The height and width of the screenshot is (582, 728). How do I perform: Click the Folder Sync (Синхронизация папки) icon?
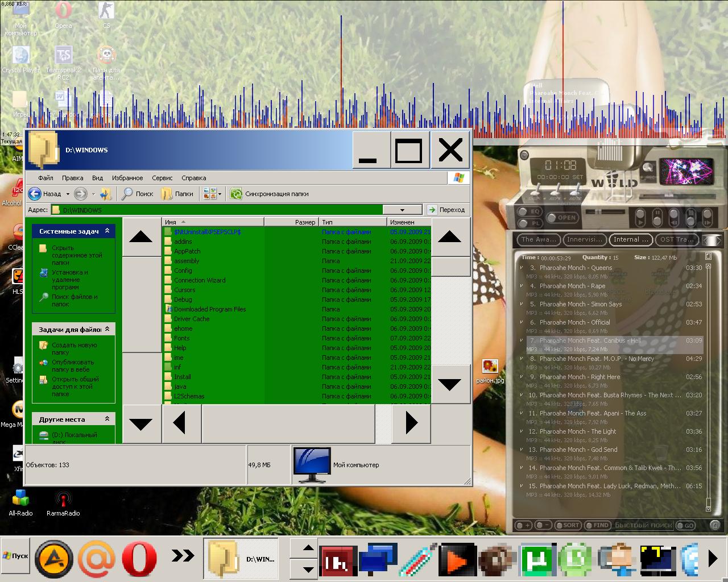coord(236,194)
